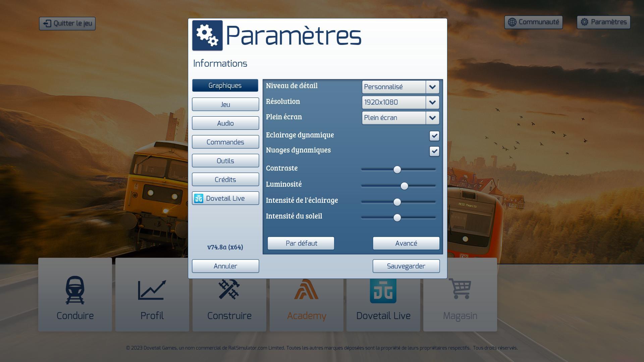Viewport: 644px width, 362px height.
Task: Click the Dovetail Live logo tile
Action: coord(383,291)
